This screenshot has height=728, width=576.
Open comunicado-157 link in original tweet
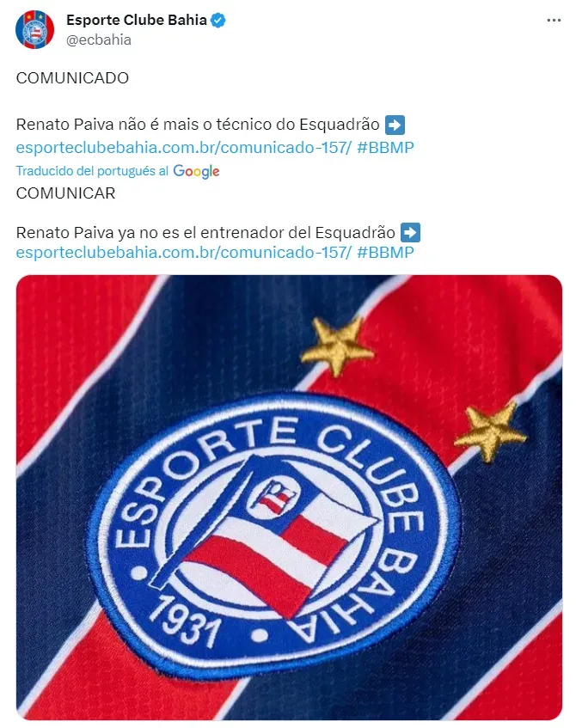[184, 148]
